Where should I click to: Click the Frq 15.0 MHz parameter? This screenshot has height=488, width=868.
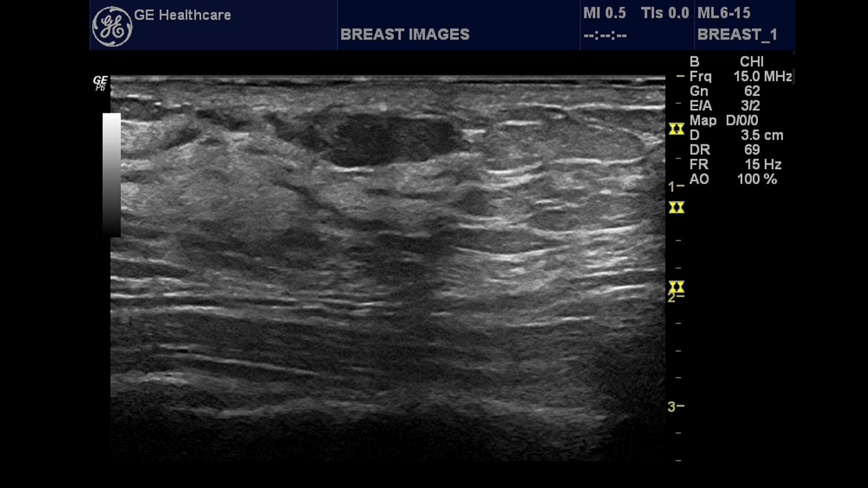(740, 76)
